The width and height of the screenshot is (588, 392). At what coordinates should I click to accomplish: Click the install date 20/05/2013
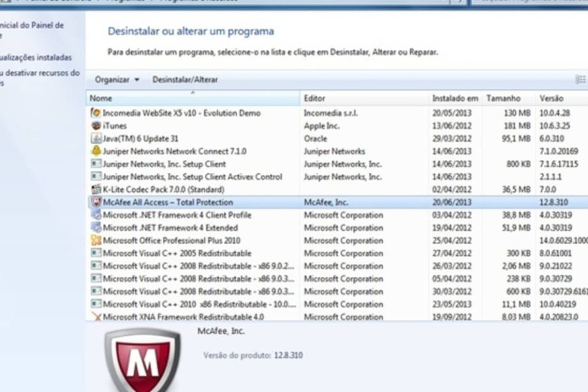click(451, 113)
